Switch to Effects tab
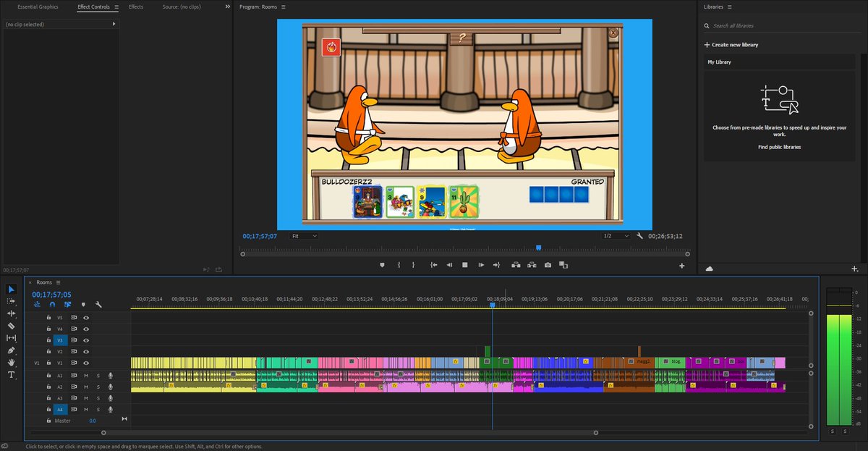 136,7
